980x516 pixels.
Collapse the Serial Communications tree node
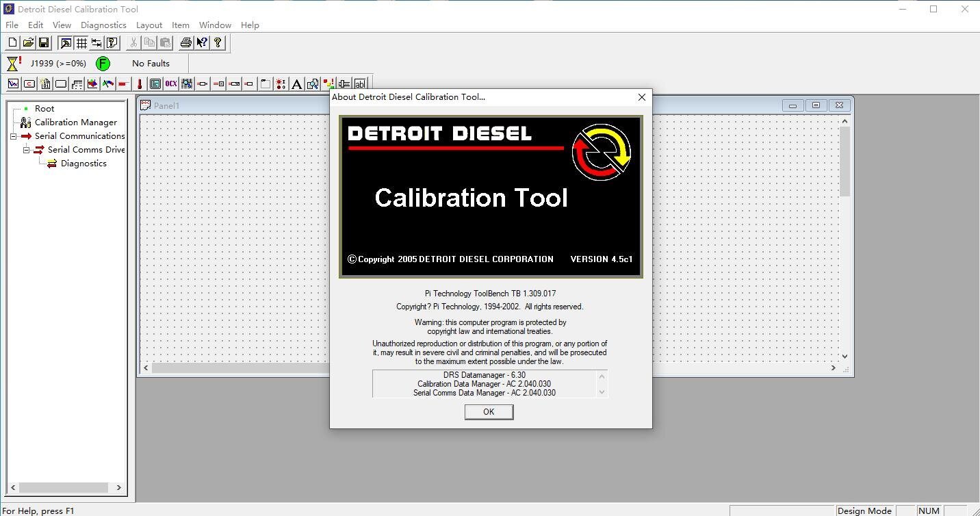tap(13, 136)
